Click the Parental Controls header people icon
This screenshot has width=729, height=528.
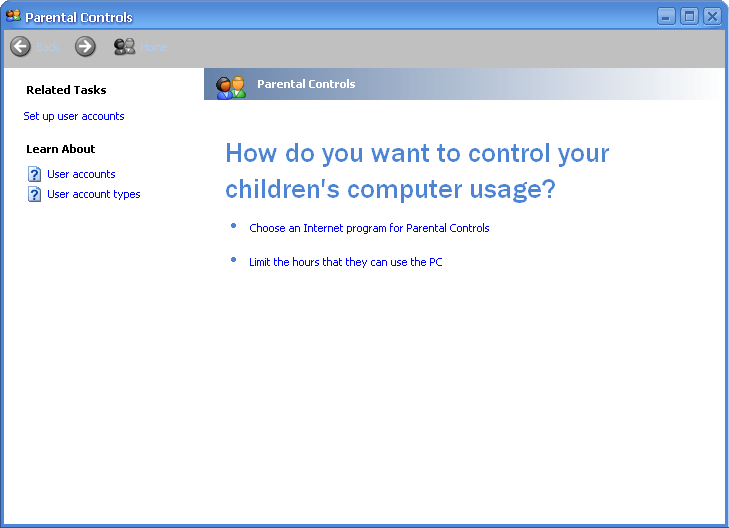pos(231,87)
